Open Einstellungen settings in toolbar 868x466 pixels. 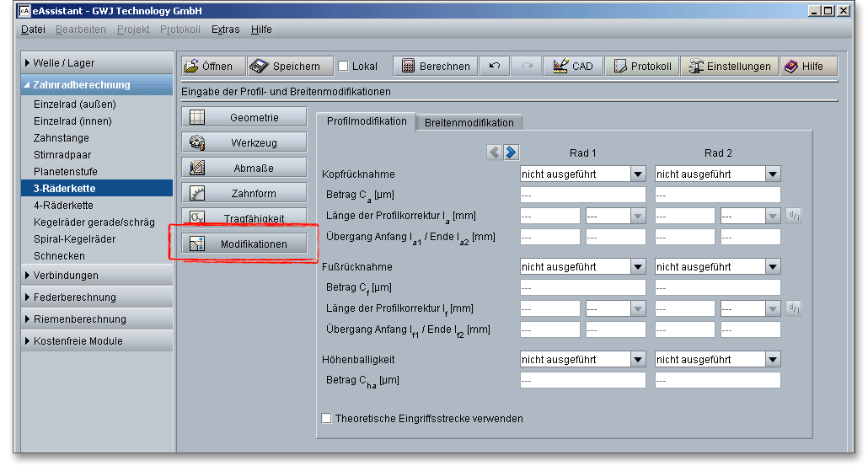(729, 67)
